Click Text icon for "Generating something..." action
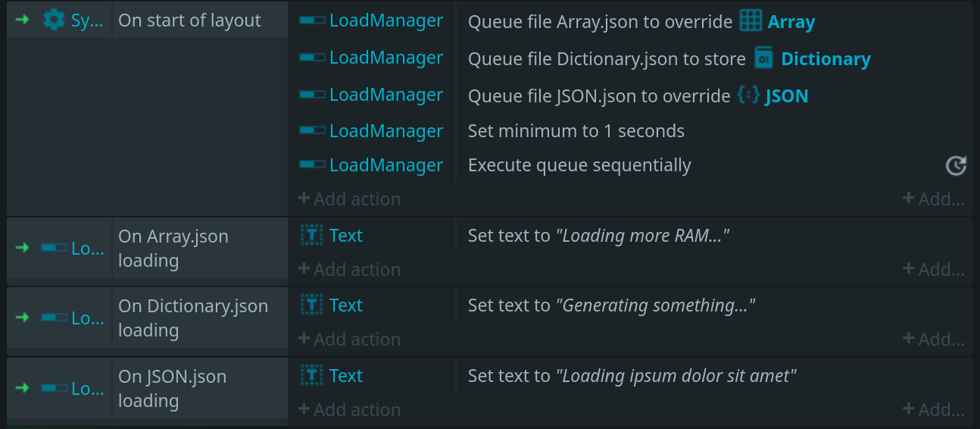Screen dimensions: 980x429 point(312,305)
